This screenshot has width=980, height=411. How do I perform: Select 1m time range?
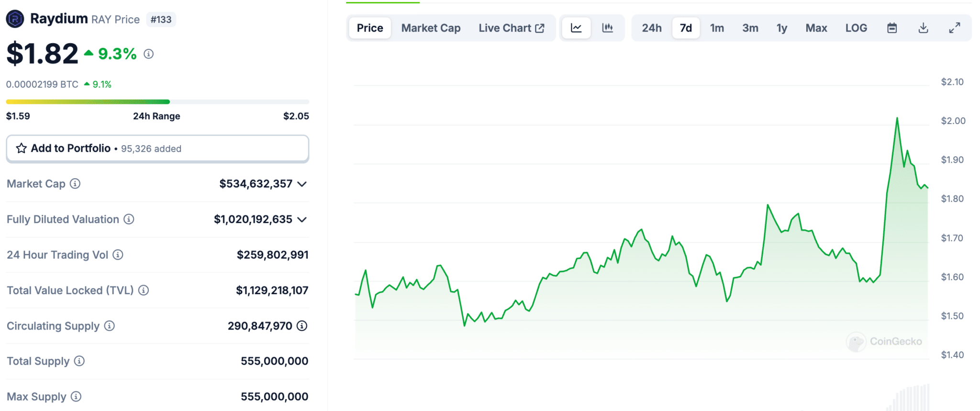pyautogui.click(x=717, y=28)
